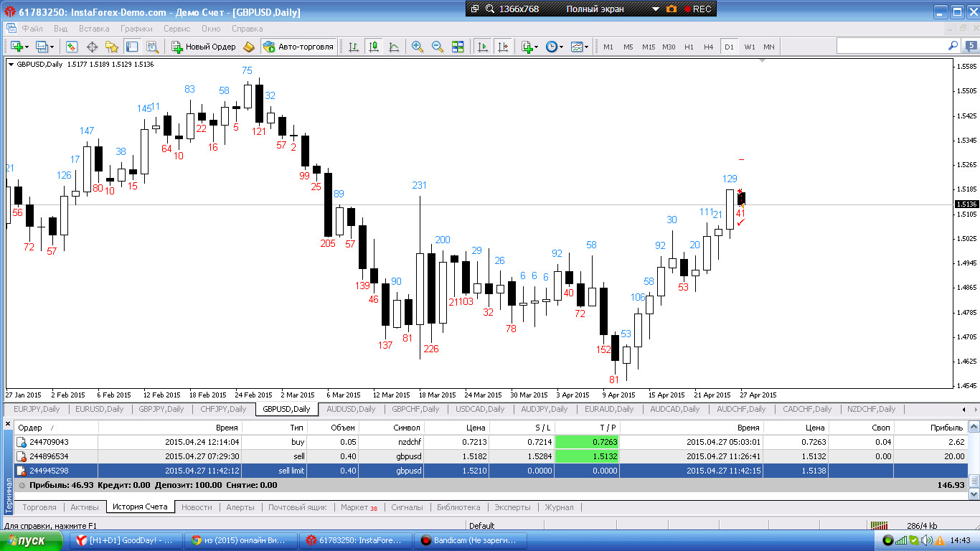Open the Почтовый ящик terminal tab
The height and width of the screenshot is (551, 980).
point(298,507)
